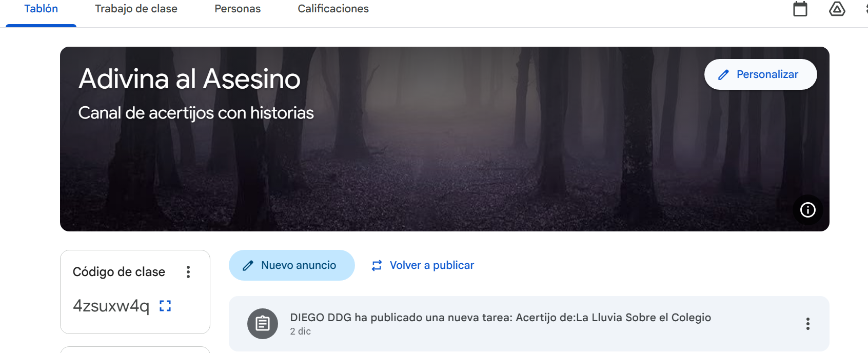Open more options for the DIEGO DDG post
The image size is (868, 353).
[x=807, y=324]
